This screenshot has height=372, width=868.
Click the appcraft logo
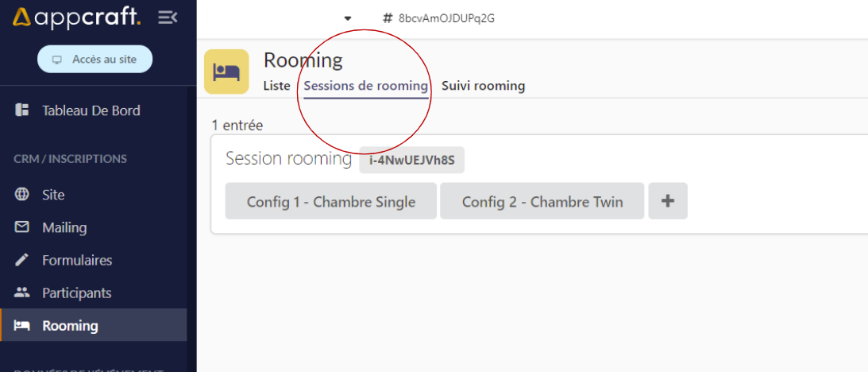click(77, 17)
